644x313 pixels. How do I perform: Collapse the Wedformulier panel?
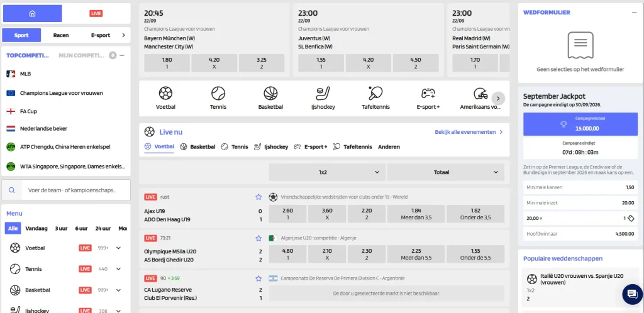pos(634,13)
